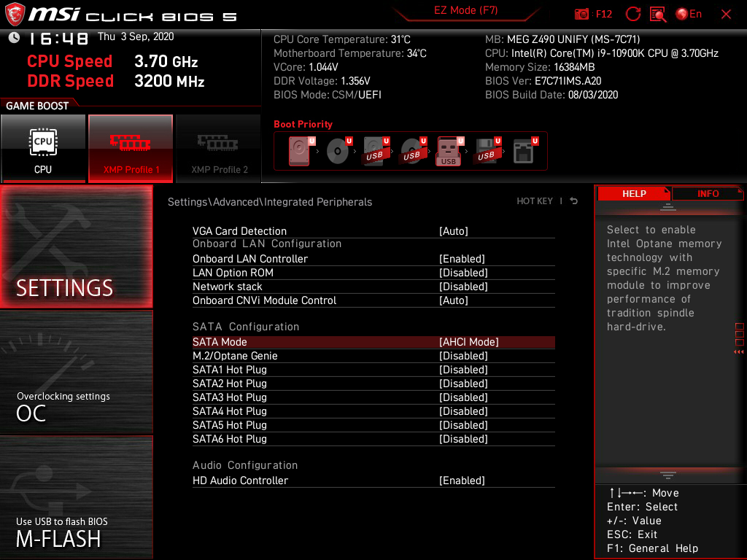
Task: Click the small red arrows on right edge
Action: (738, 352)
